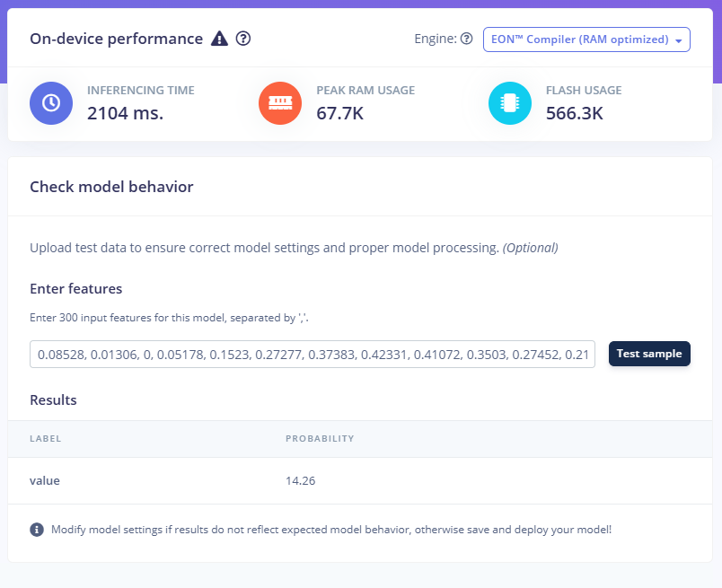Click the info icon near Modify model settings
Screen dimensions: 722x588
click(37, 530)
